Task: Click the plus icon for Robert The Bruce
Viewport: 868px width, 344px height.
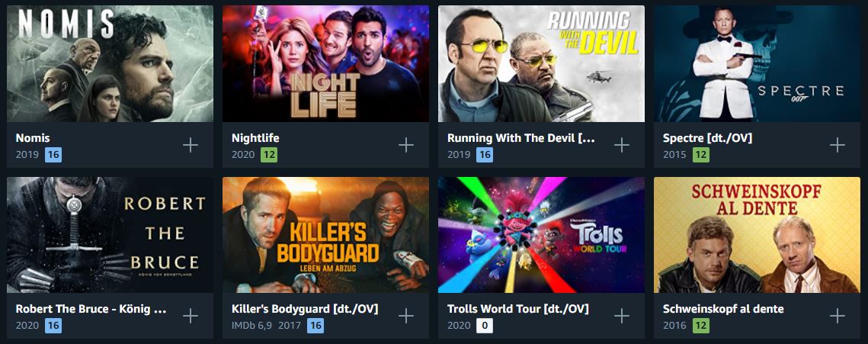Action: 191,316
